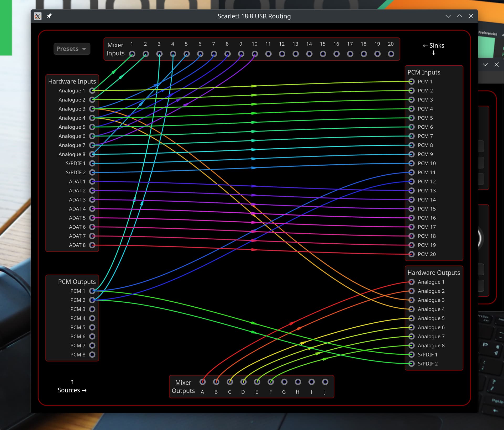Click the pin window icon in titlebar
The height and width of the screenshot is (430, 504).
pos(49,16)
